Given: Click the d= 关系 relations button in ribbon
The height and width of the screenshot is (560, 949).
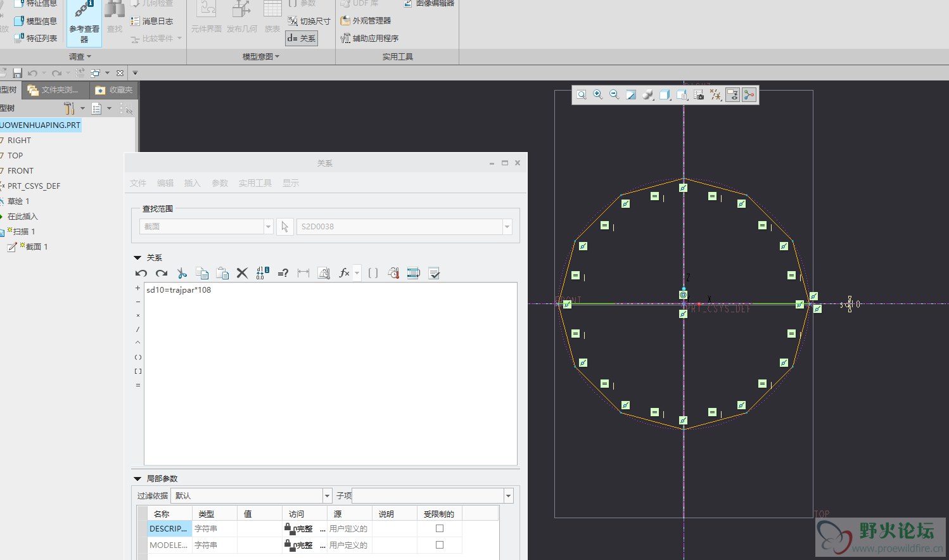Looking at the screenshot, I should click(x=301, y=38).
